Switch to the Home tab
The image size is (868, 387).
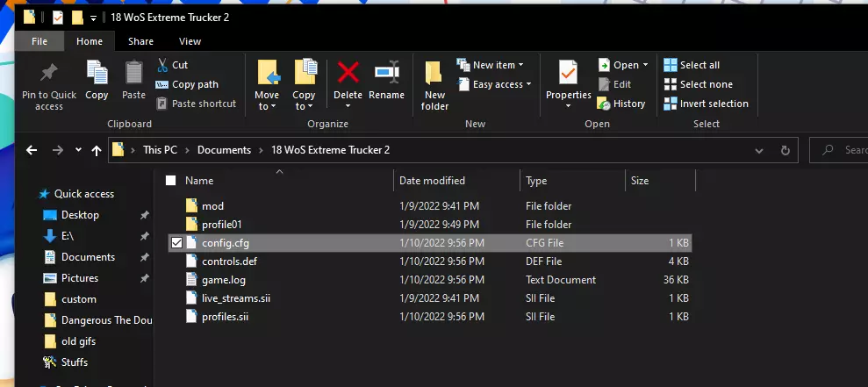point(90,41)
